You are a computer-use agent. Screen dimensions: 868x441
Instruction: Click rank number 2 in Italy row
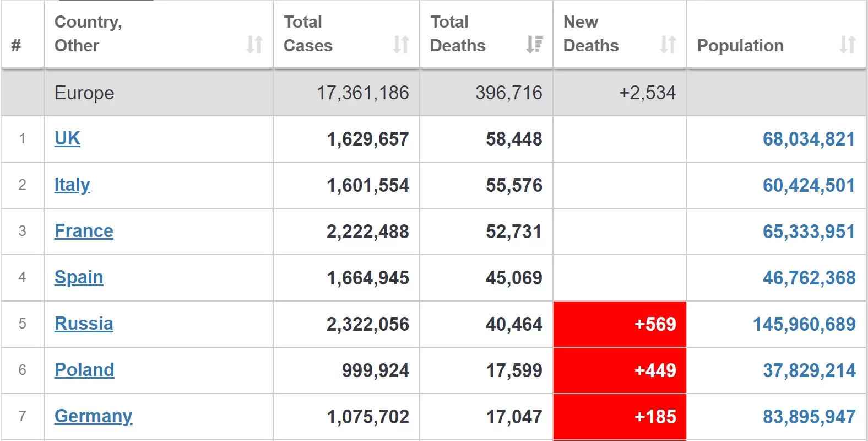click(x=22, y=185)
